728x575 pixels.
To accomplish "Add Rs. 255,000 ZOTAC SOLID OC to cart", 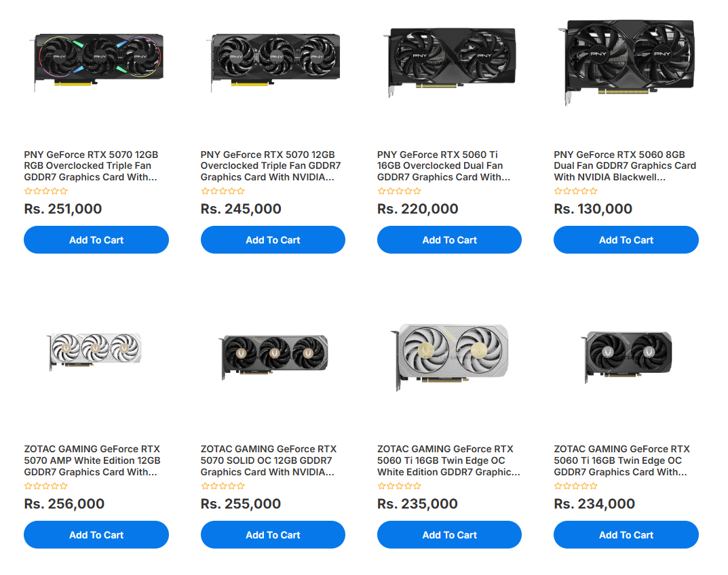I will (x=273, y=534).
